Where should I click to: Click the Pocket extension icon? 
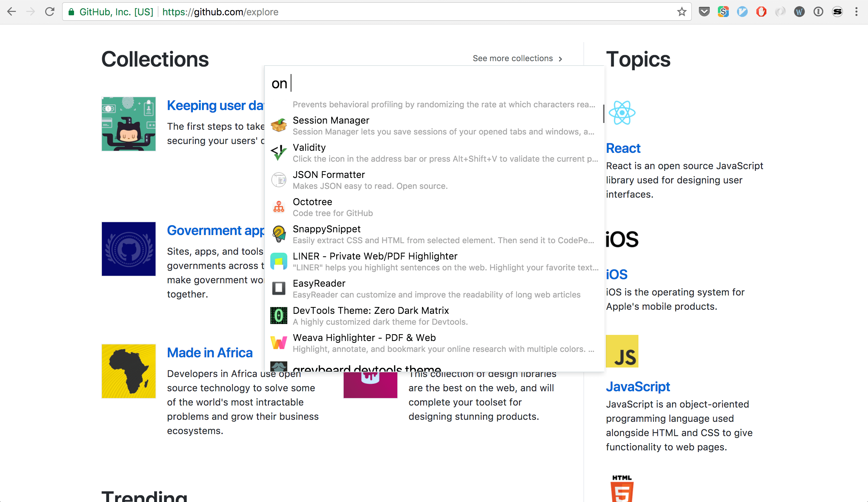coord(704,12)
